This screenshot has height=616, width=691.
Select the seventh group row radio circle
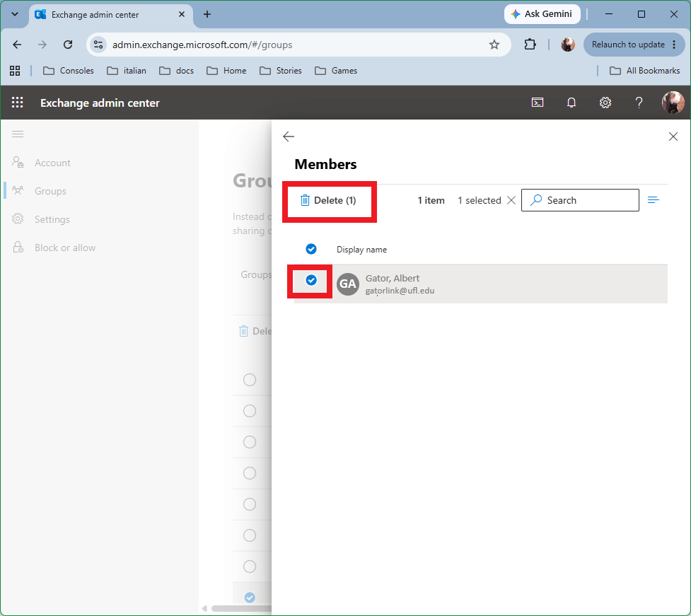[x=250, y=566]
